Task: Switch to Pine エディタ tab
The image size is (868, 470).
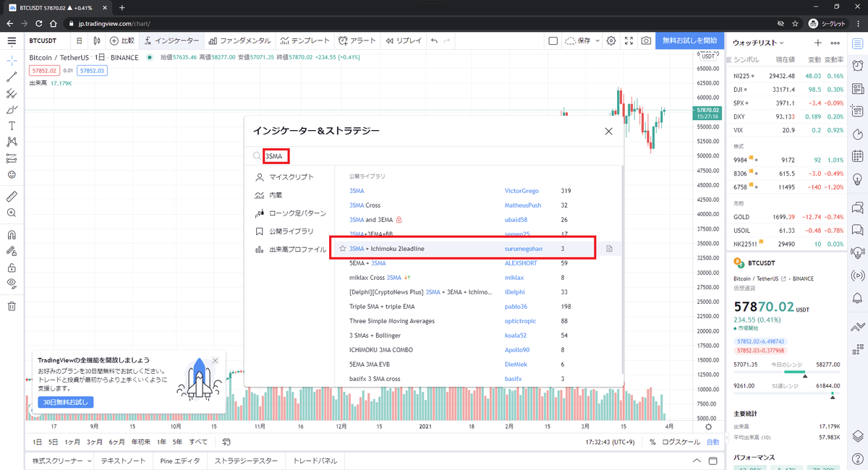Action: (181, 461)
